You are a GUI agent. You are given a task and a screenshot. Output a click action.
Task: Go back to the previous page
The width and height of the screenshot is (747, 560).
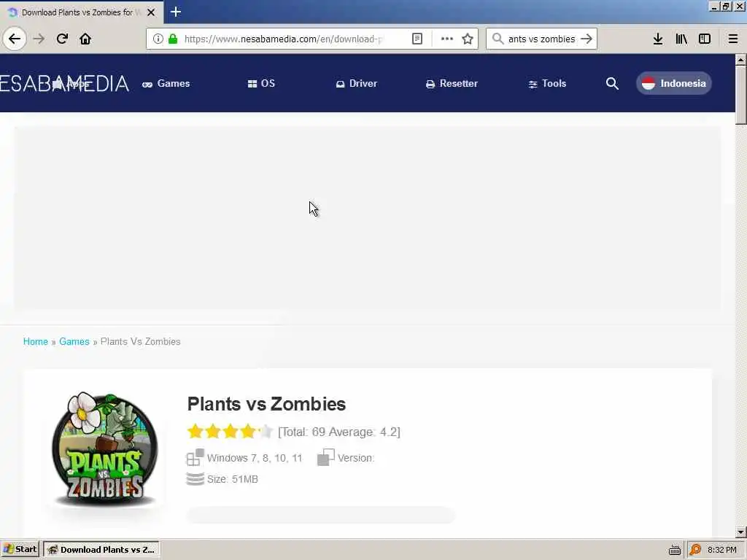point(15,39)
